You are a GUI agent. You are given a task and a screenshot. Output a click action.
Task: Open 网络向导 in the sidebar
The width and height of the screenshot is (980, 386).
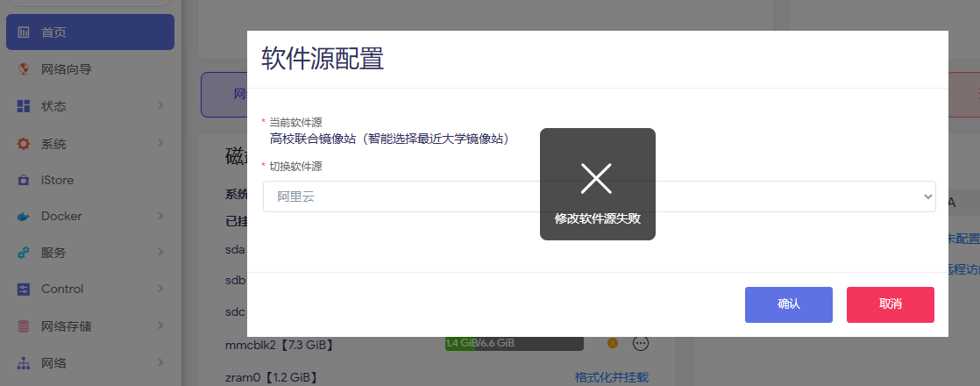[90, 68]
